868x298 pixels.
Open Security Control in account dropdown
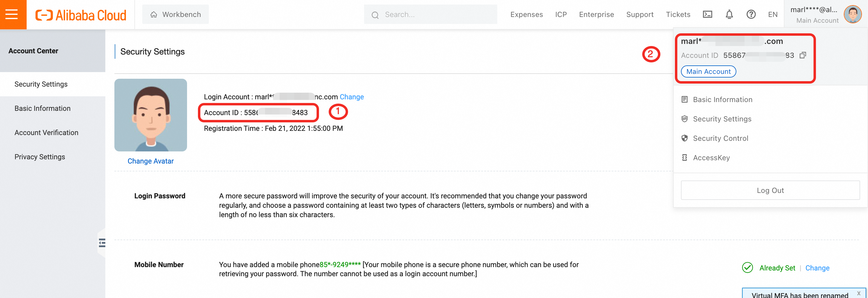[720, 138]
